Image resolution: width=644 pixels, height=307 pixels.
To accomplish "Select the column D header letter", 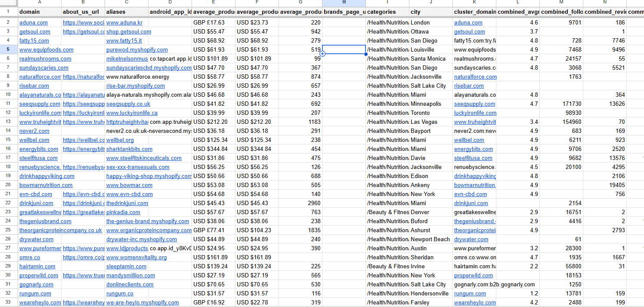I will pyautogui.click(x=170, y=3).
